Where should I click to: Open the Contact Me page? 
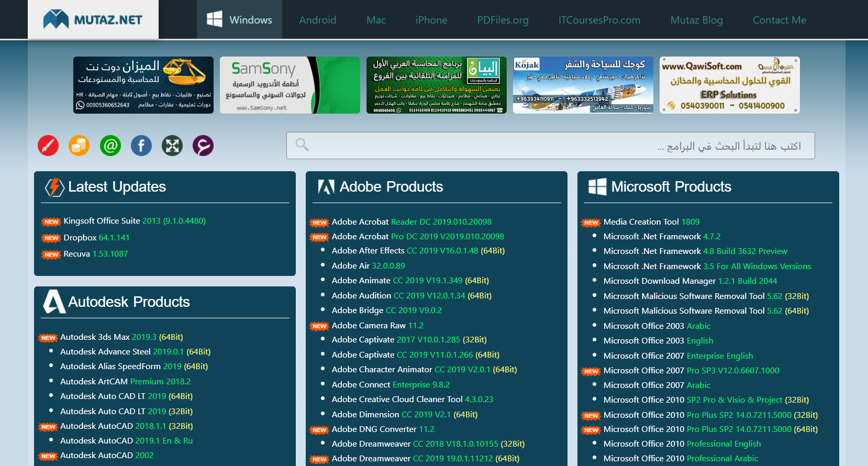[x=779, y=20]
